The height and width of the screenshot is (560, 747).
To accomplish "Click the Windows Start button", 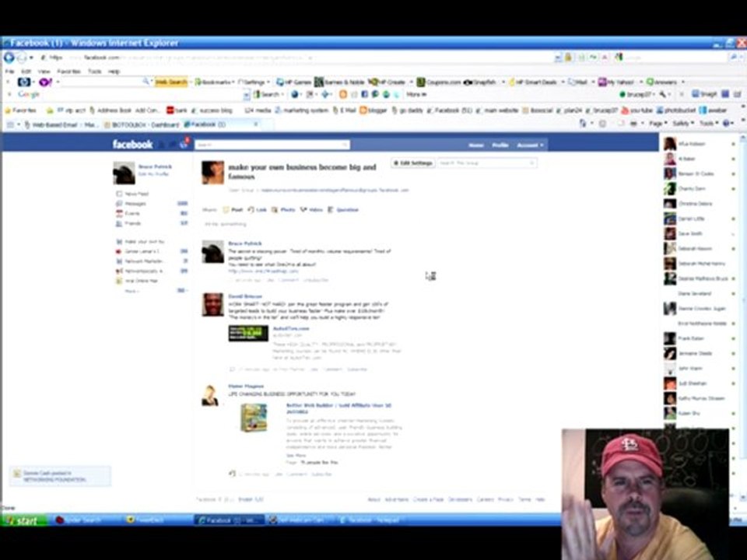I will pos(24,520).
